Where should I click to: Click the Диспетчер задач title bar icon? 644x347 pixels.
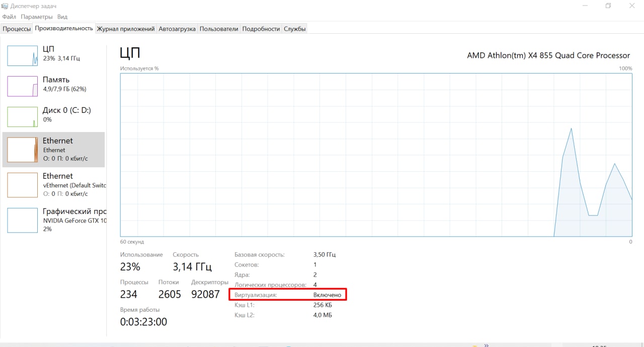coord(5,6)
